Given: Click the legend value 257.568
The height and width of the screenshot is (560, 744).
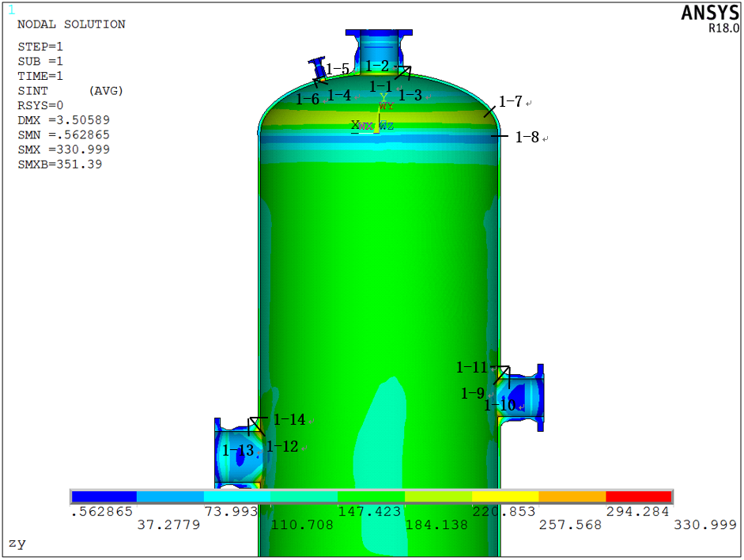Looking at the screenshot, I should pos(570,525).
